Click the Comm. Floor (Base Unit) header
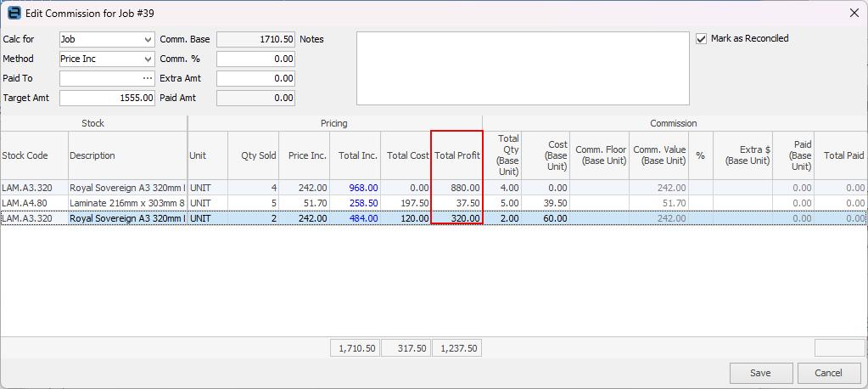This screenshot has height=389, width=868. [x=599, y=155]
